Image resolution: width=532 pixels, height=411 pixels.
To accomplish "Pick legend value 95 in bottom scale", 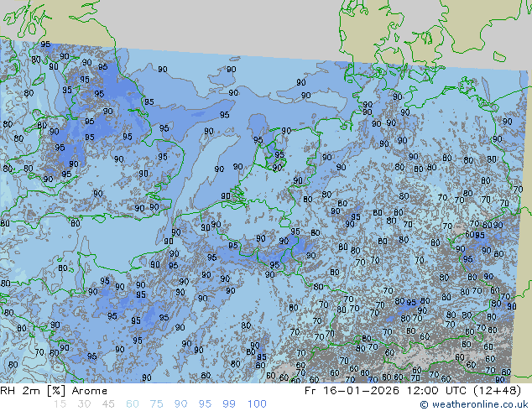I will 205,404.
